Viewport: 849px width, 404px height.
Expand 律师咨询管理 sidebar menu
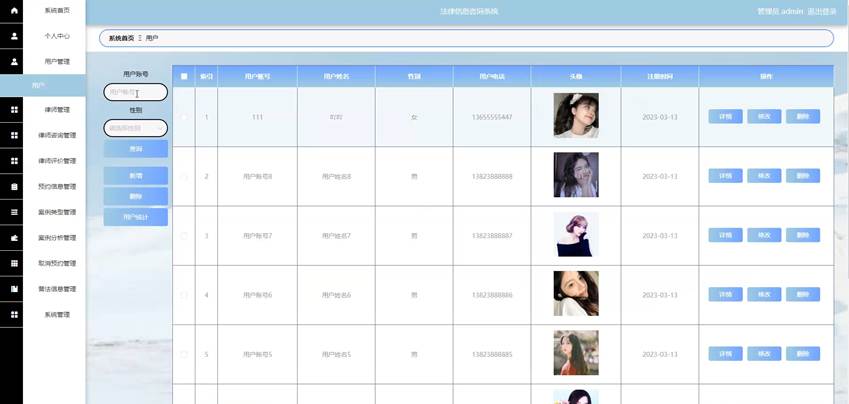pyautogui.click(x=57, y=135)
